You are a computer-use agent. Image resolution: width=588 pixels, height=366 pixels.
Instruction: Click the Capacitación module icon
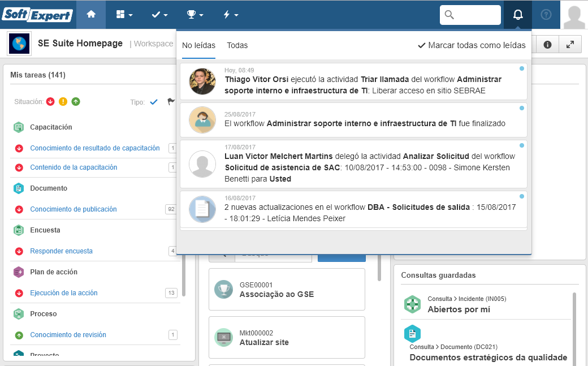[x=18, y=127]
